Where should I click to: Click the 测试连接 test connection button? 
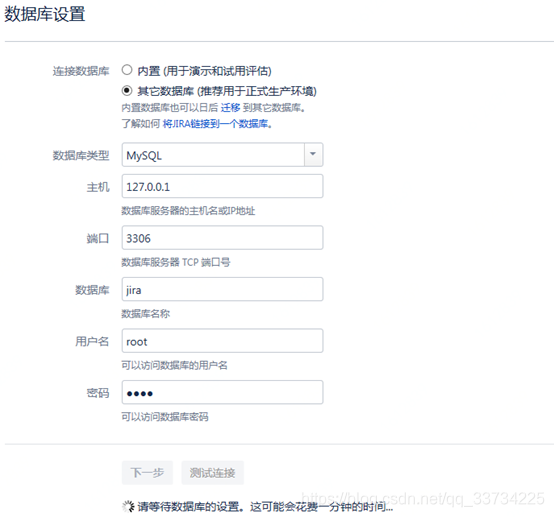[x=212, y=472]
